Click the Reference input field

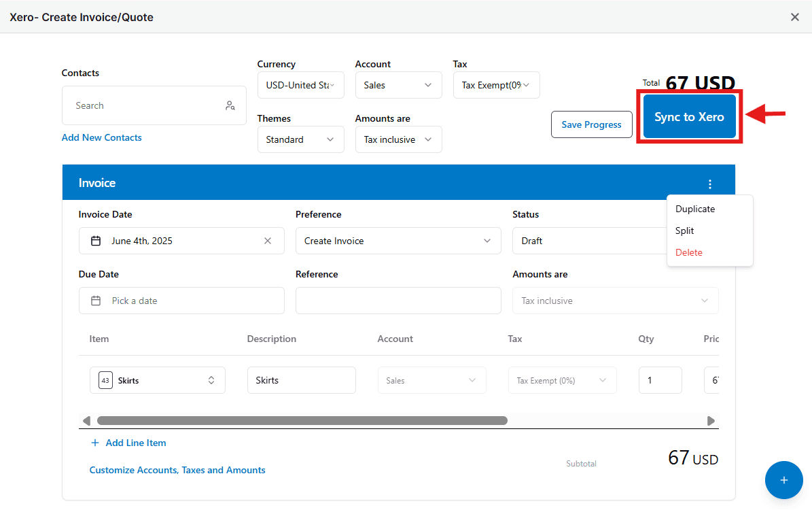[x=398, y=301]
